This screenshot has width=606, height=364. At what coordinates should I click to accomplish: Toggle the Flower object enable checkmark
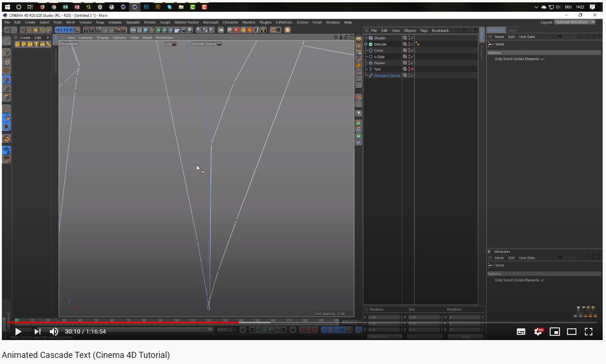tap(412, 63)
